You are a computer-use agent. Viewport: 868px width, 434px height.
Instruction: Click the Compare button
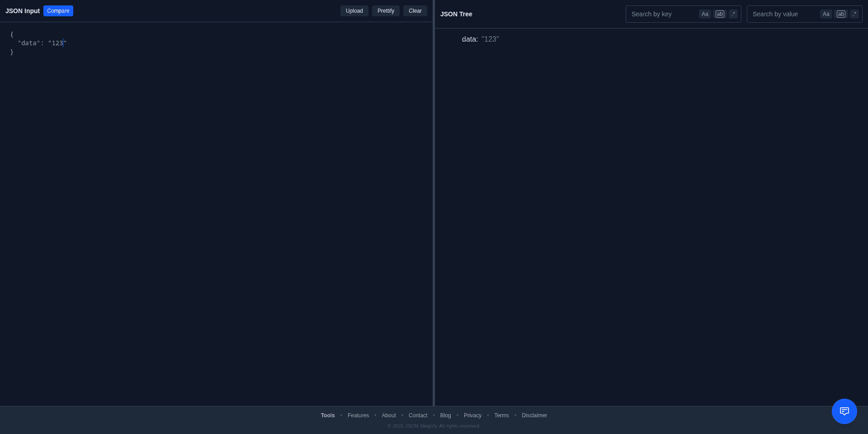click(x=58, y=11)
